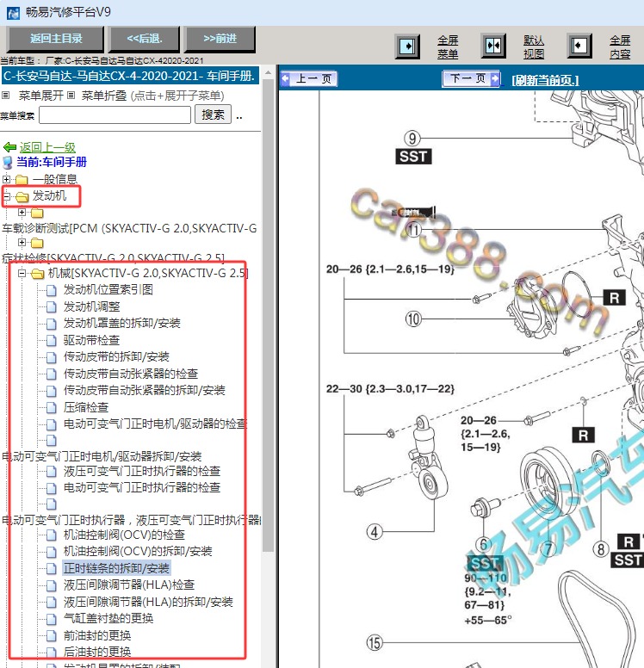Image resolution: width=644 pixels, height=668 pixels.
Task: Open 前油封的更换 page
Action: coord(97,635)
